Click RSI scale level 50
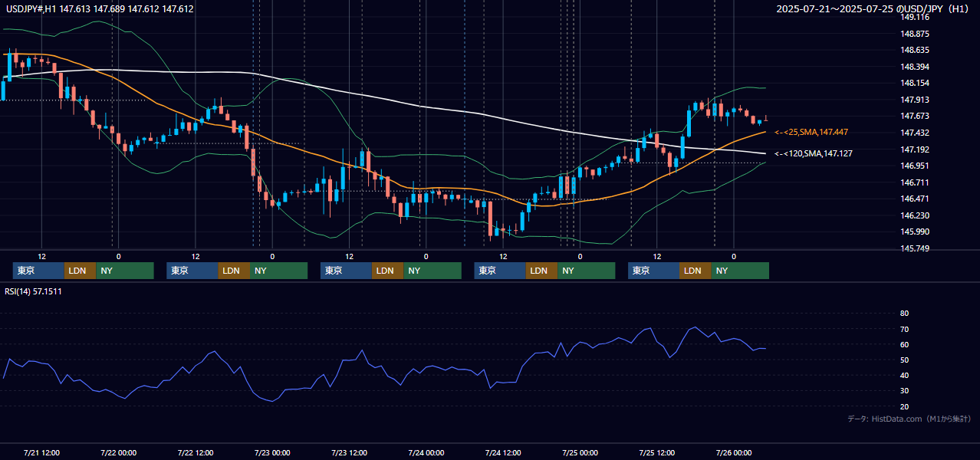This screenshot has width=980, height=460. coord(904,360)
